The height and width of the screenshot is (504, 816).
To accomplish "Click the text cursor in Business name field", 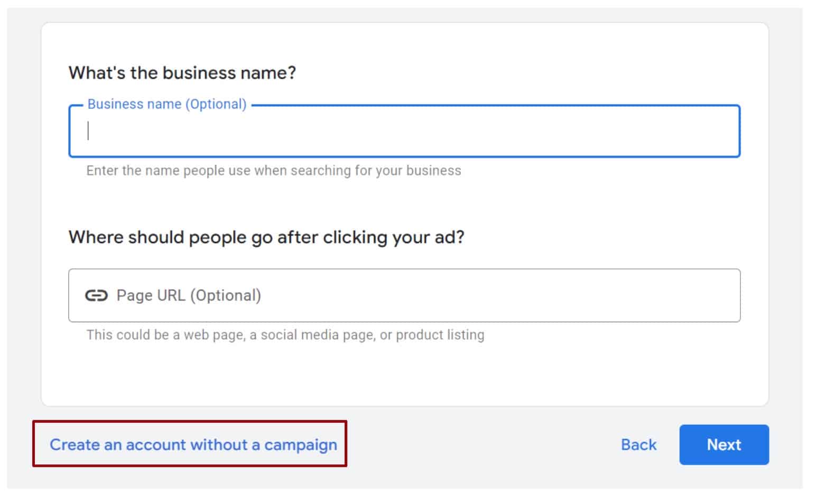I will coord(88,131).
